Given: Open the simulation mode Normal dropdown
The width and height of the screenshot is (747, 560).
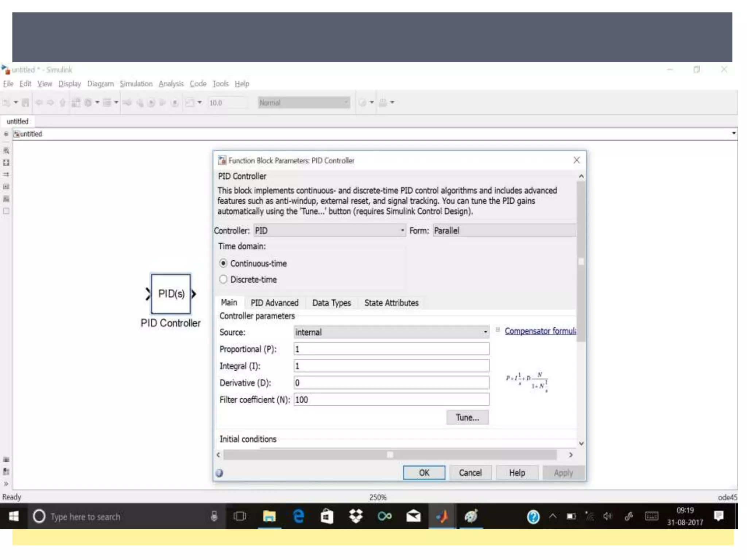Looking at the screenshot, I should (304, 103).
